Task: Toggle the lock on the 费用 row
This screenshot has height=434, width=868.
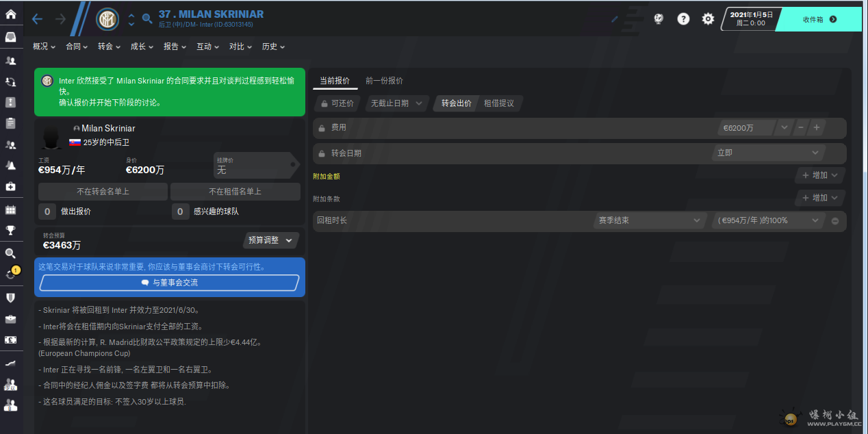Action: pos(321,128)
